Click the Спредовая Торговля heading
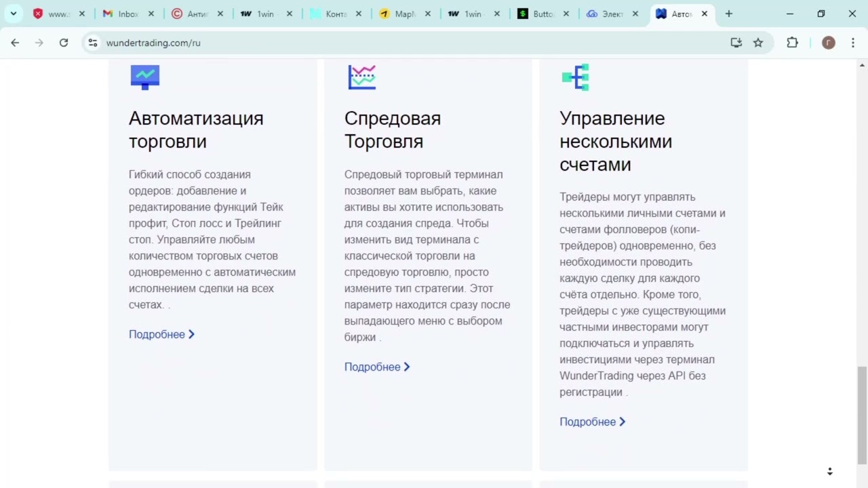The image size is (868, 488). coord(393,129)
